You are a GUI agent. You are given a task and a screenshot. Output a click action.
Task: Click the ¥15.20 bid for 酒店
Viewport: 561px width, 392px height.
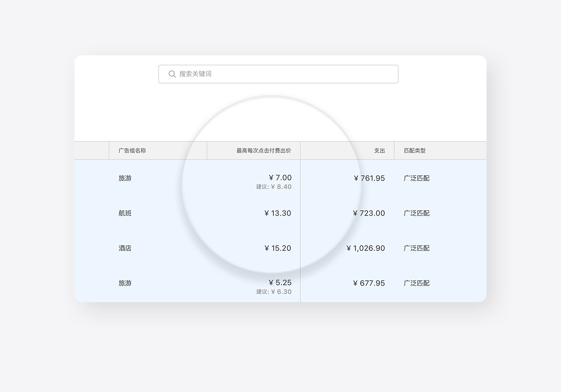tap(278, 248)
